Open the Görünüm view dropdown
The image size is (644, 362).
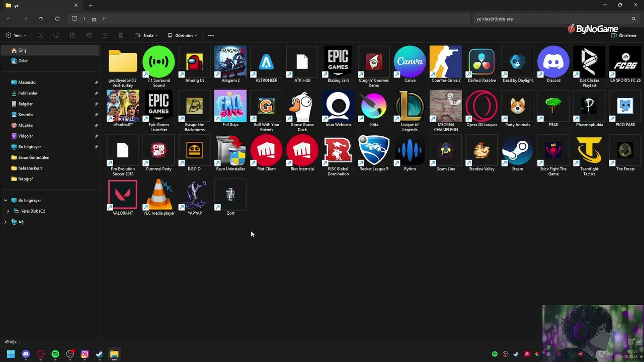coord(182,35)
